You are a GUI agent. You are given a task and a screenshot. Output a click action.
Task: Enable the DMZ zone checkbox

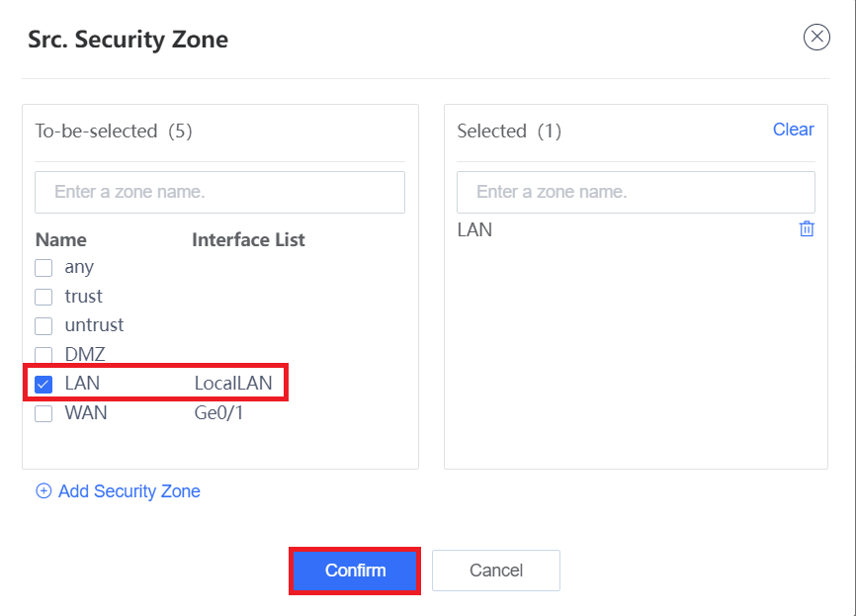coord(43,355)
